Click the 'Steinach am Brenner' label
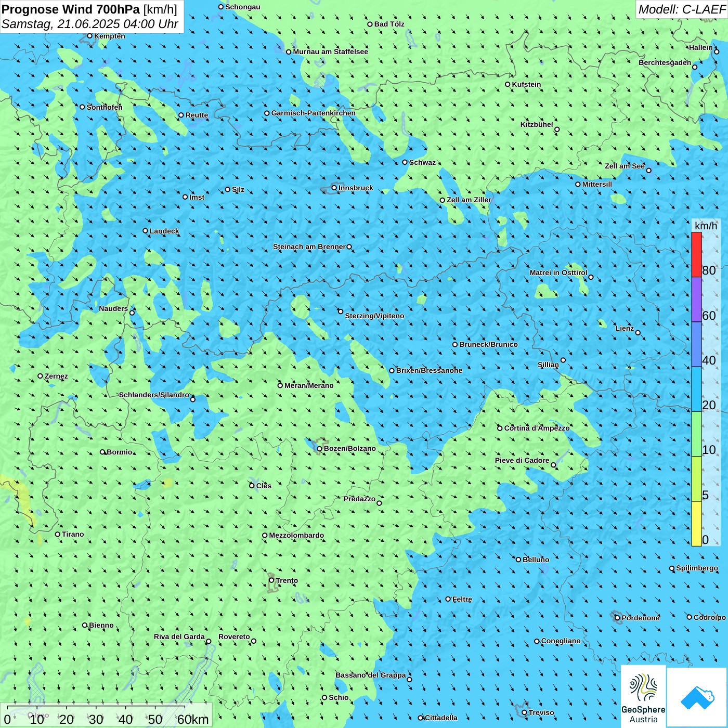Screen dimensions: 728x728 tap(309, 246)
